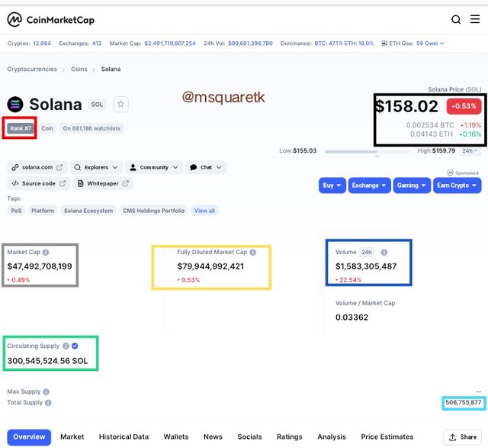The image size is (488, 448).
Task: Open the hamburger menu icon
Action: [x=475, y=19]
